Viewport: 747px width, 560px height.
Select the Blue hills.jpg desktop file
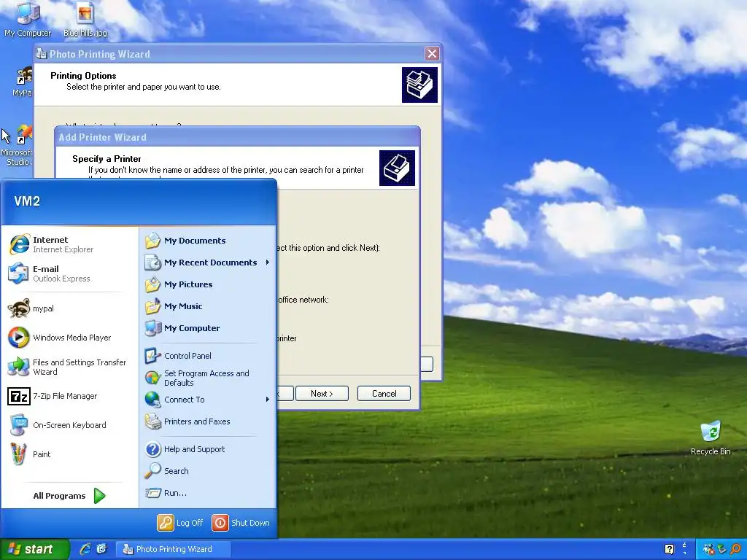coord(85,19)
